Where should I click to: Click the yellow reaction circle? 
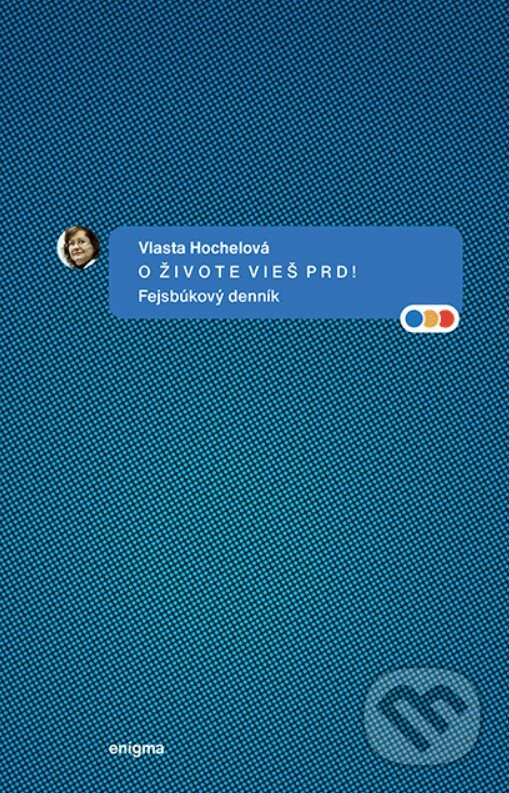pos(430,319)
